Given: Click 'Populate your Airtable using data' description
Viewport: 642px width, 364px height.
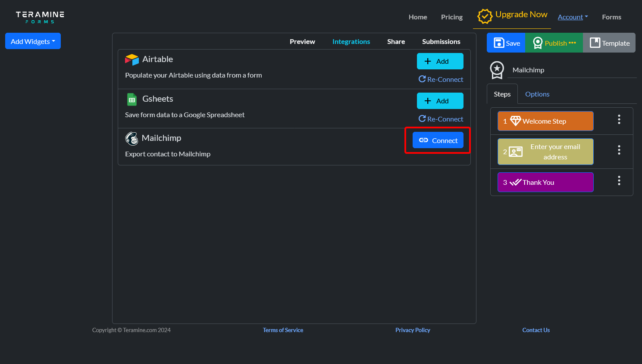Looking at the screenshot, I should pos(194,75).
